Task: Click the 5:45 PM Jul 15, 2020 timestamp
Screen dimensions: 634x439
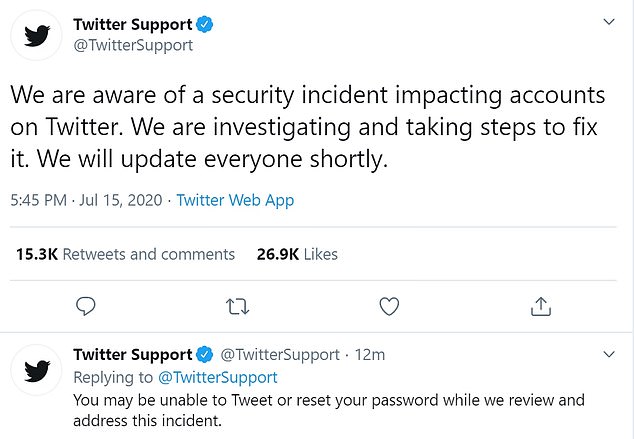Action: coord(86,200)
